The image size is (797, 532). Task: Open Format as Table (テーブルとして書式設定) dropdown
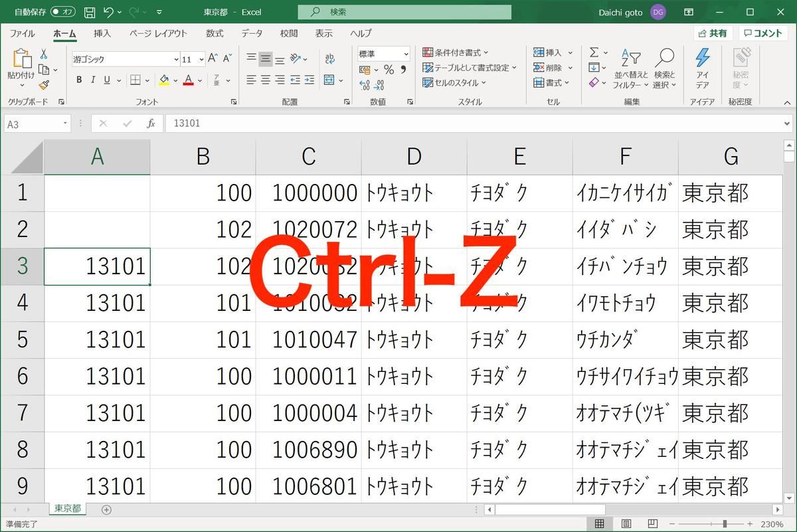(x=470, y=68)
